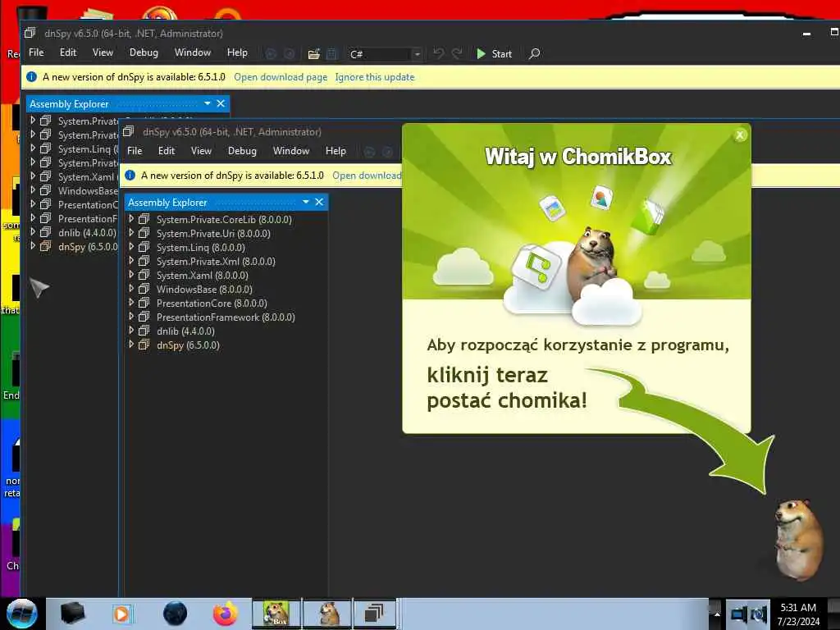Screen dimensions: 840x630
Task: Open View menu in back dnSpy window
Action: [103, 52]
